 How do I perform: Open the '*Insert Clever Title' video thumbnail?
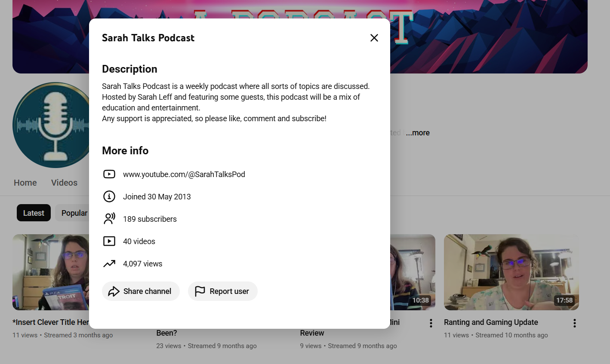point(51,272)
